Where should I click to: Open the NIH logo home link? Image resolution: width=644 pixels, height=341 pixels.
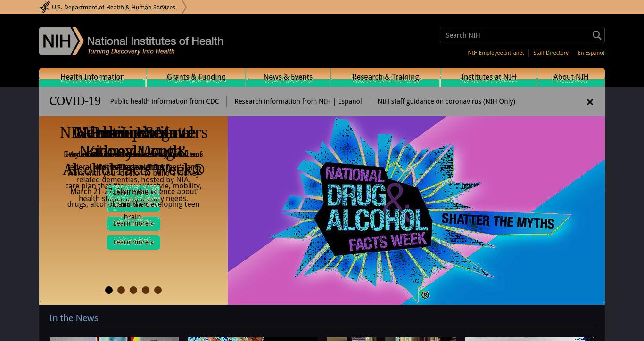coord(131,41)
